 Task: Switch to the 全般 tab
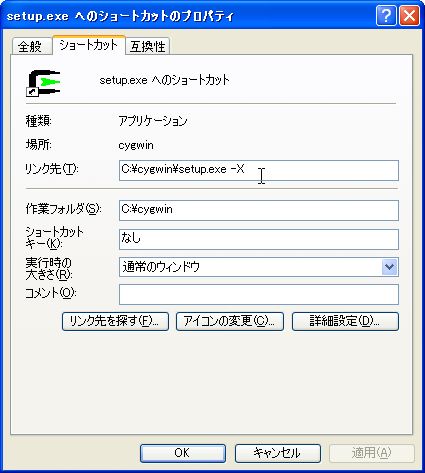[x=31, y=46]
